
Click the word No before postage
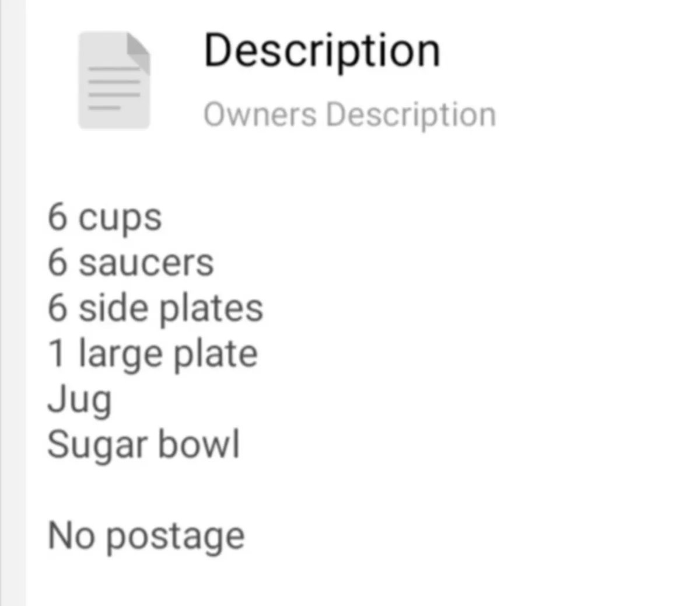point(71,535)
